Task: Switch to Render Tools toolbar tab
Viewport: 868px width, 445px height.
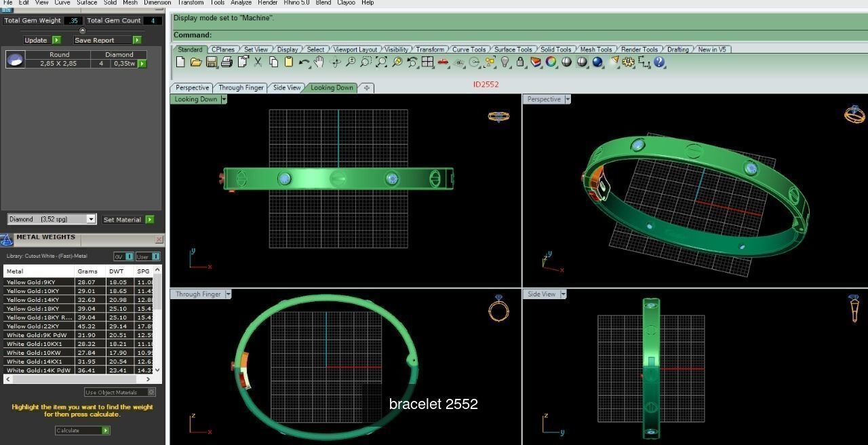Action: click(x=639, y=50)
